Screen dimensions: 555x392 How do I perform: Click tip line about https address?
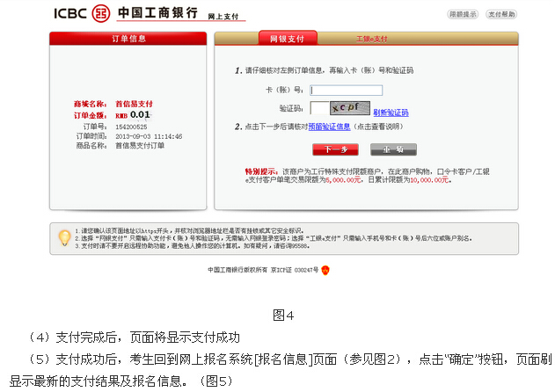(189, 230)
